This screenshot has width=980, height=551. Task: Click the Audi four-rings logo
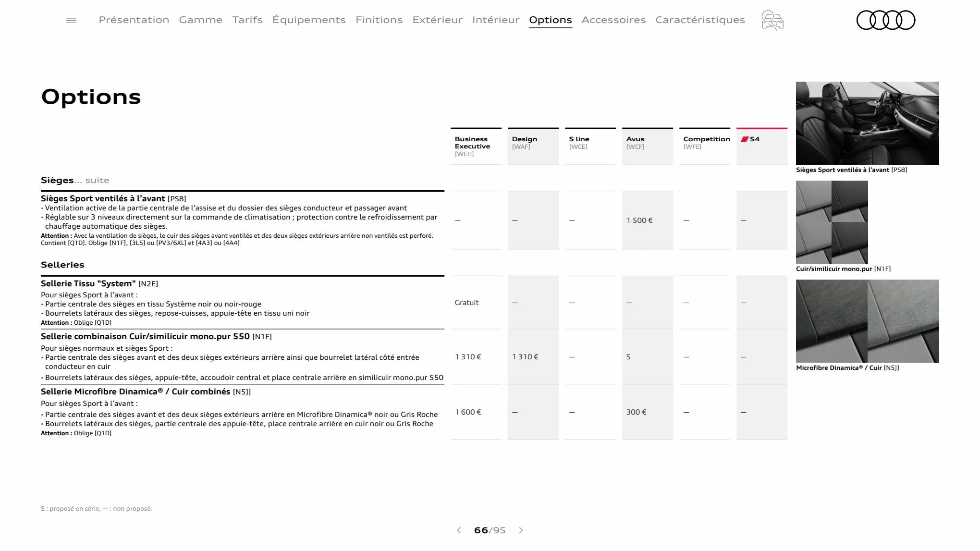click(x=886, y=20)
